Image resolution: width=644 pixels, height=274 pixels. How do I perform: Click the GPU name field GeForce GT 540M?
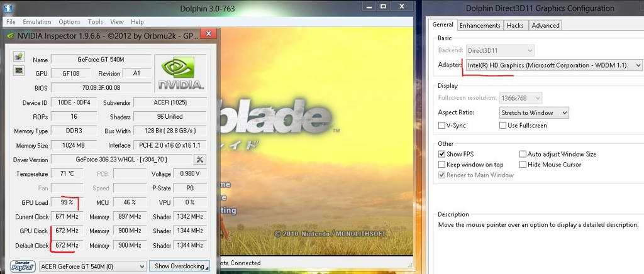(101, 60)
